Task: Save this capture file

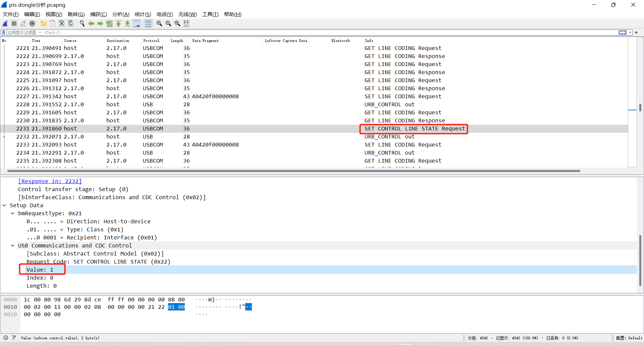Action: click(x=53, y=23)
